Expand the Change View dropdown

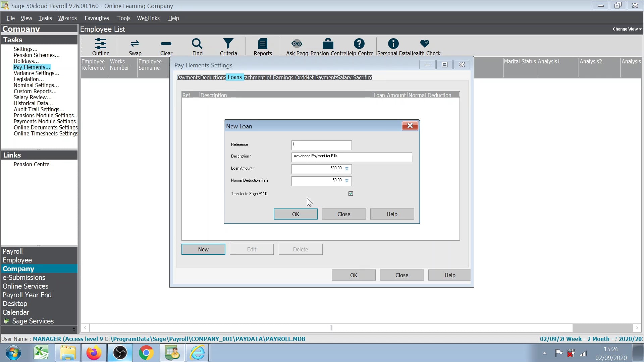click(627, 29)
